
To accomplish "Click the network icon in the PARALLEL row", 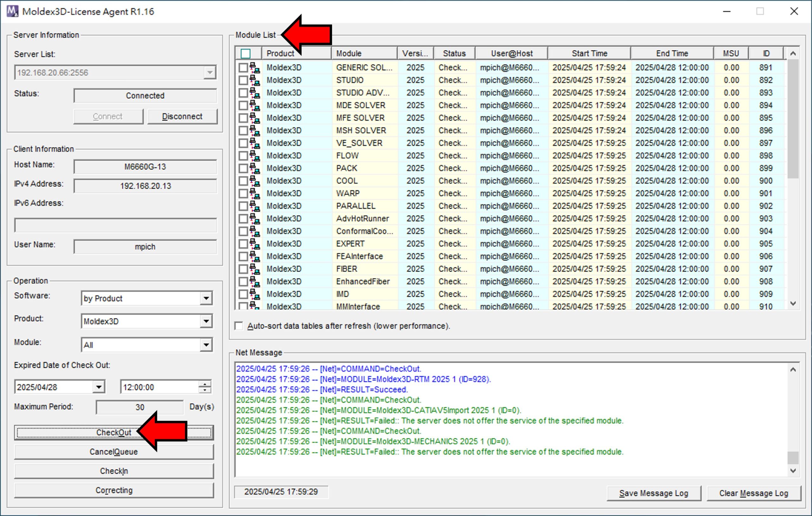I will pyautogui.click(x=255, y=206).
